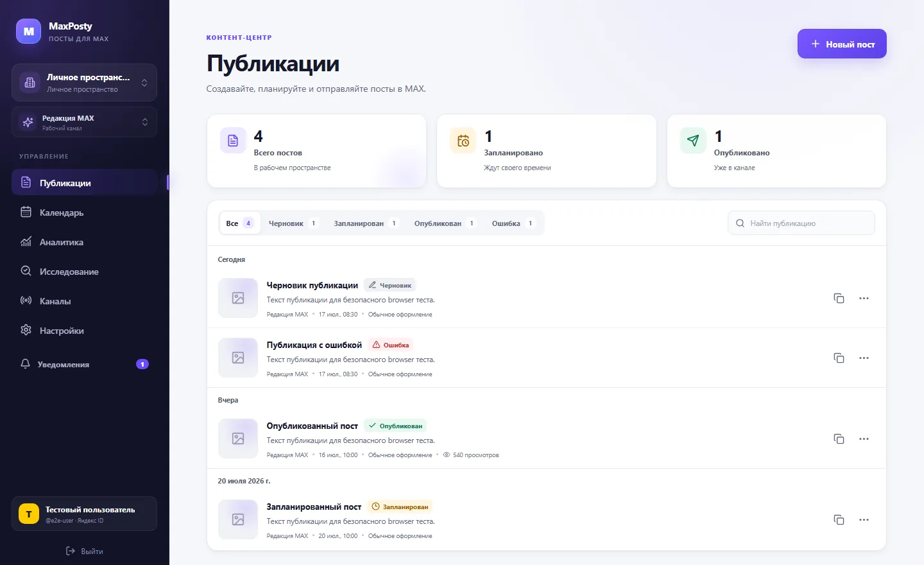This screenshot has width=924, height=565.
Task: Open Исследование page
Action: click(x=85, y=271)
